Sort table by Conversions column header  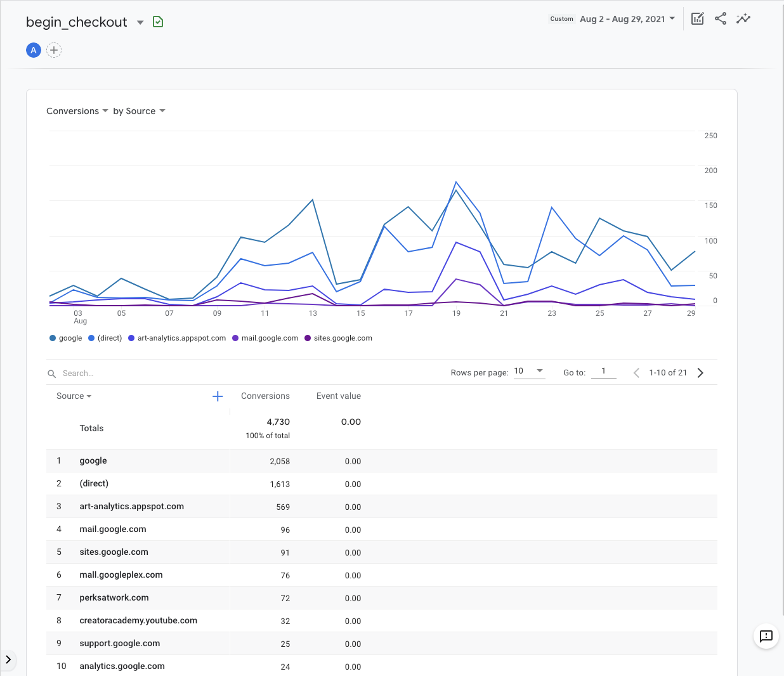(265, 396)
